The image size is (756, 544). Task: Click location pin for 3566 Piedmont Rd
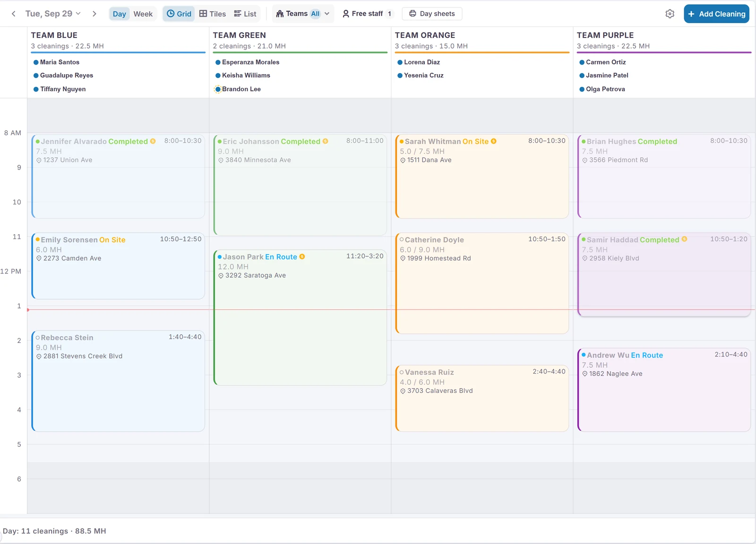[x=584, y=161]
